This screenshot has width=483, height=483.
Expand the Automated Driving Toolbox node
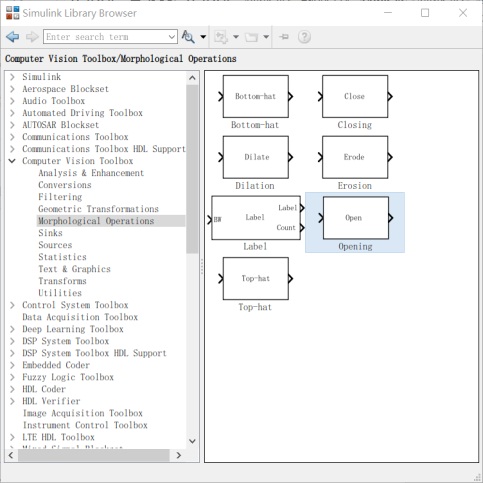(x=12, y=113)
